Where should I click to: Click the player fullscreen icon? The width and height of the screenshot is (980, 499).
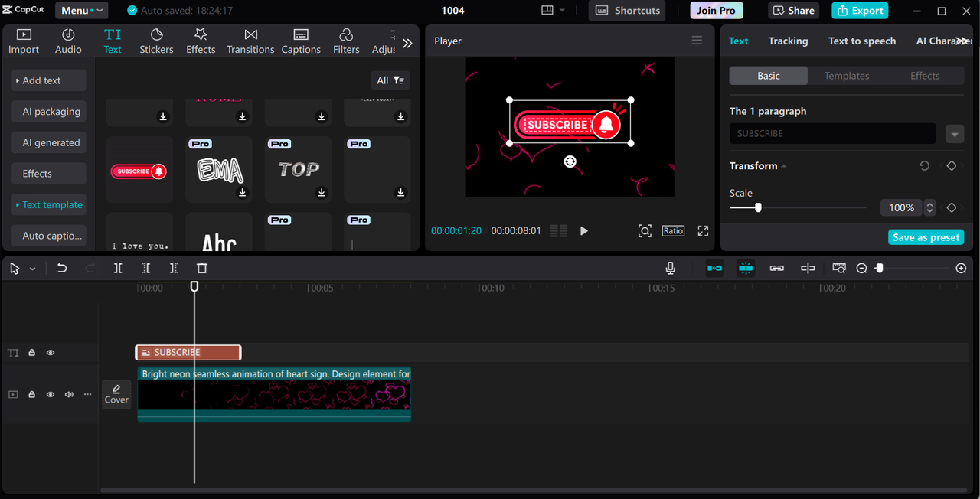(703, 231)
